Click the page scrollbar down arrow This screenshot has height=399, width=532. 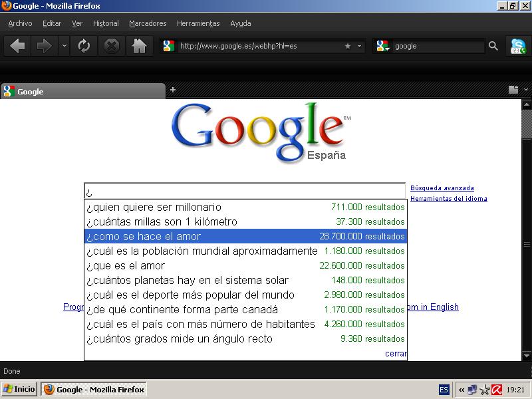point(527,356)
